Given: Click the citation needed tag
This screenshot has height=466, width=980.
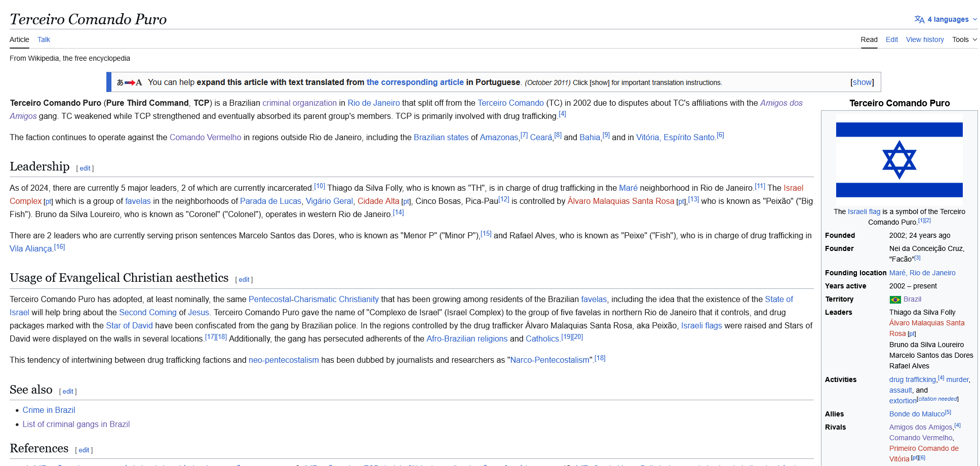Looking at the screenshot, I should click(x=938, y=399).
